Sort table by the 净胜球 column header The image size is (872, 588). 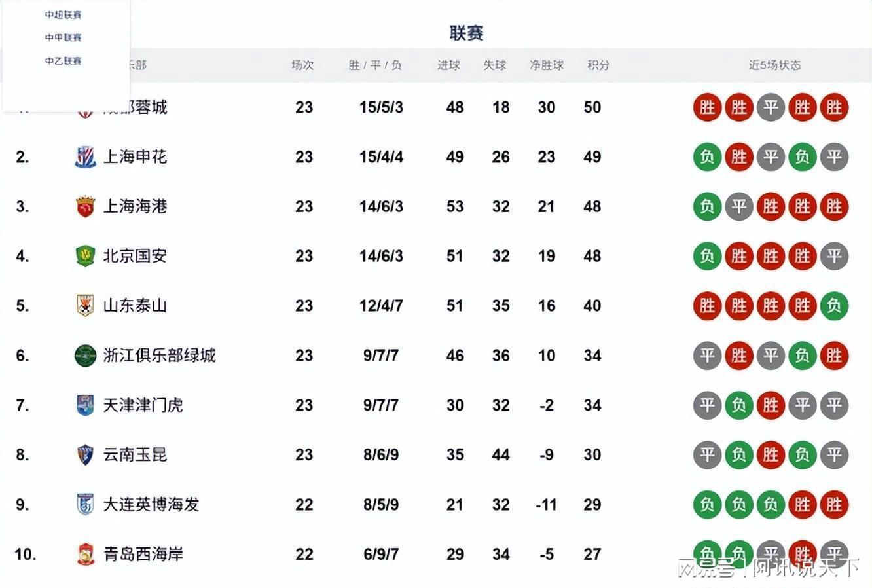[547, 65]
